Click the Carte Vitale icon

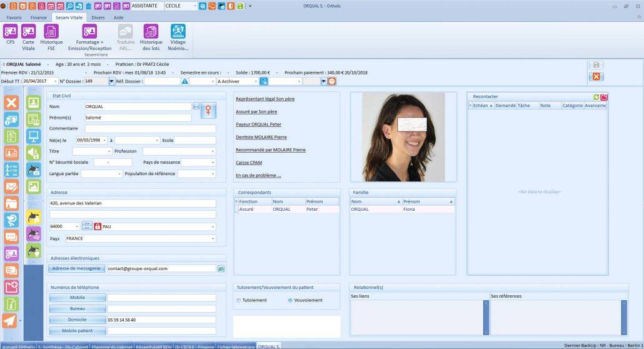pos(29,31)
